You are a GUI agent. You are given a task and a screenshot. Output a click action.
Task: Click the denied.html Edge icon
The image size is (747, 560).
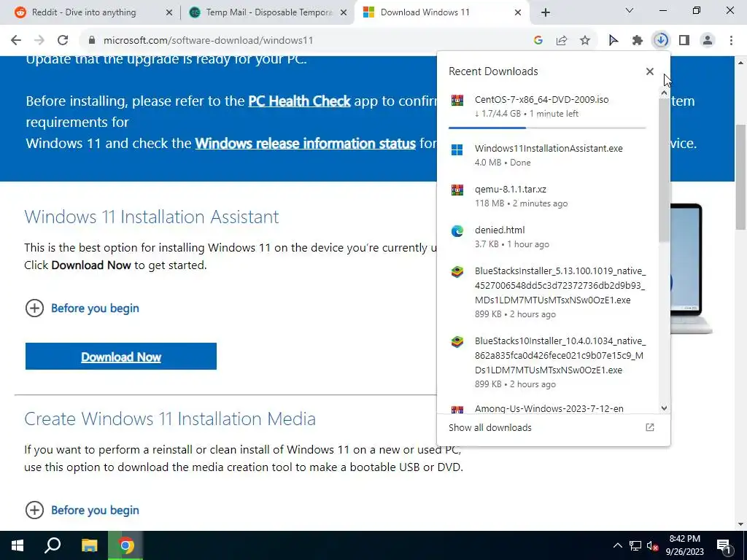[457, 231]
